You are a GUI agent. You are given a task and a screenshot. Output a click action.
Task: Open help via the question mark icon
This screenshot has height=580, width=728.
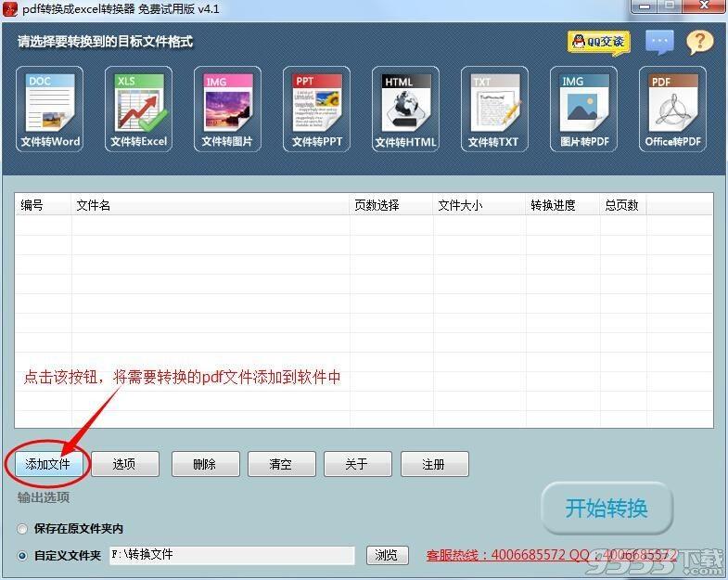(x=699, y=43)
